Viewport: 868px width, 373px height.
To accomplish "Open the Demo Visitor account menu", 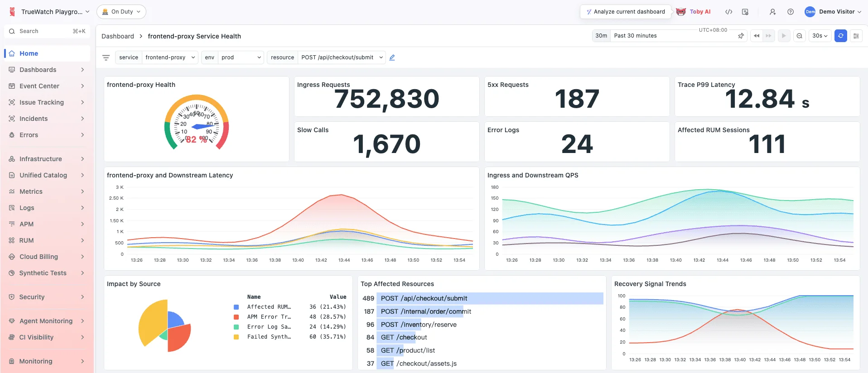I will pos(833,12).
